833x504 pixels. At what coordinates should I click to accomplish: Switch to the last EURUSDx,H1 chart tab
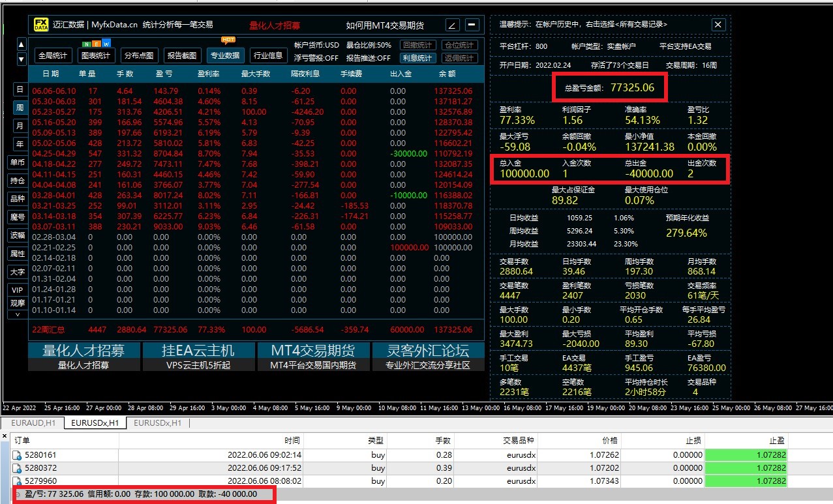coord(157,423)
